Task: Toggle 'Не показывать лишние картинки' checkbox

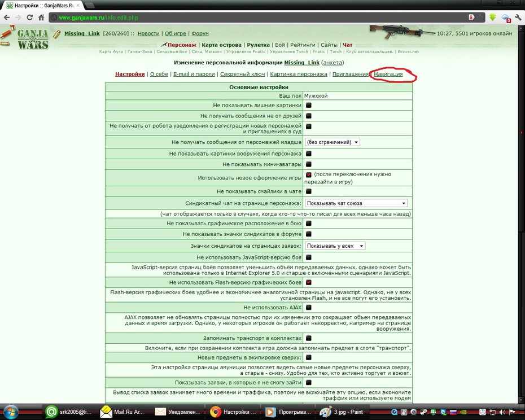Action: click(309, 105)
